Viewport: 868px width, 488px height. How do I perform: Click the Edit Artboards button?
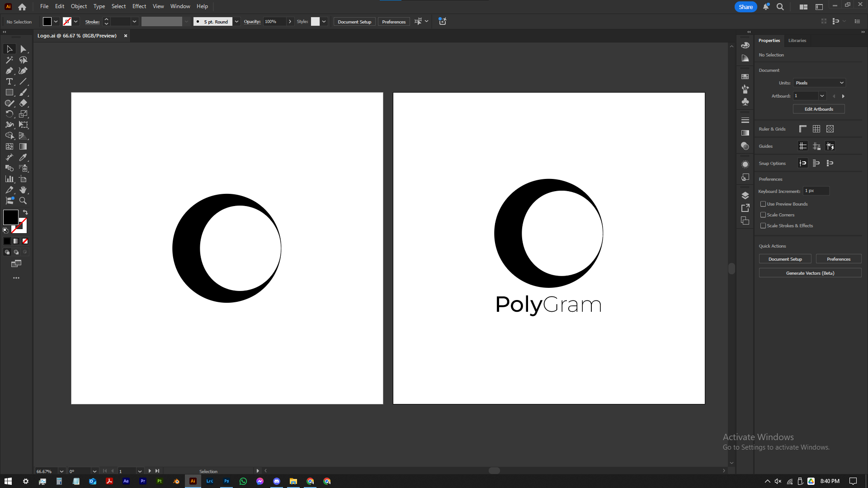pos(819,109)
